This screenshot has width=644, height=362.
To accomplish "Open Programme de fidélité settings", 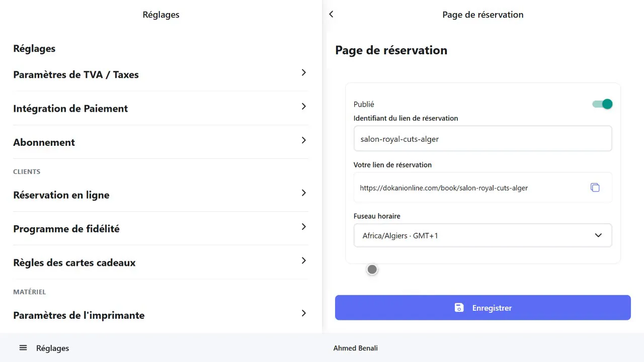I will 160,228.
